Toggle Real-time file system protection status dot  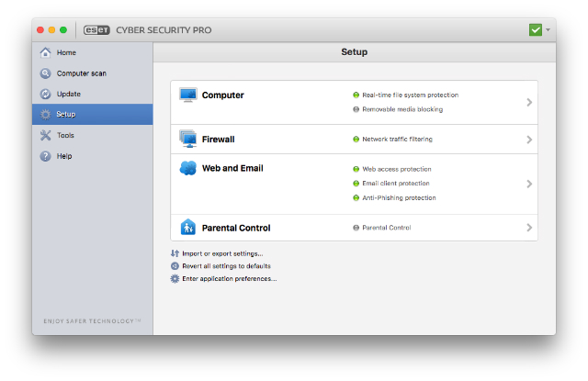(x=356, y=95)
